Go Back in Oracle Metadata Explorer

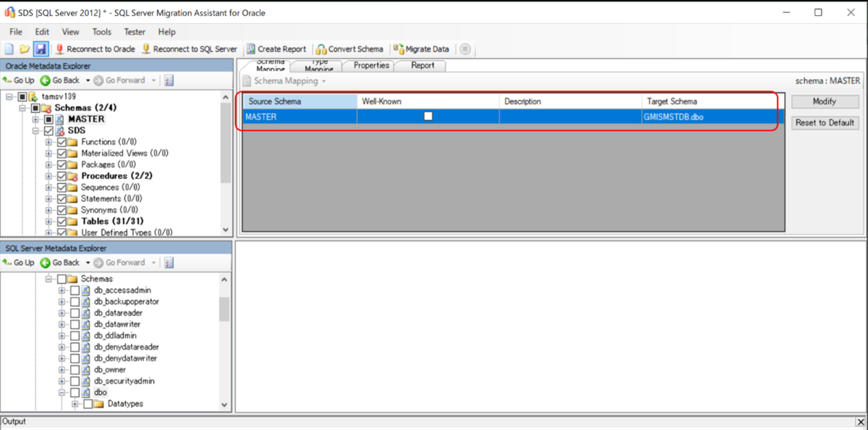(x=61, y=80)
